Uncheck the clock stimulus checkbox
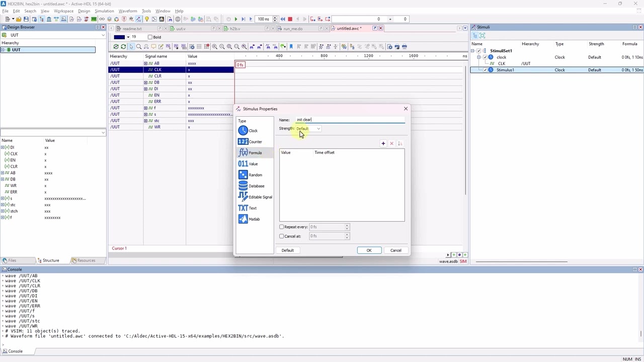The width and height of the screenshot is (644, 362). 485,57
